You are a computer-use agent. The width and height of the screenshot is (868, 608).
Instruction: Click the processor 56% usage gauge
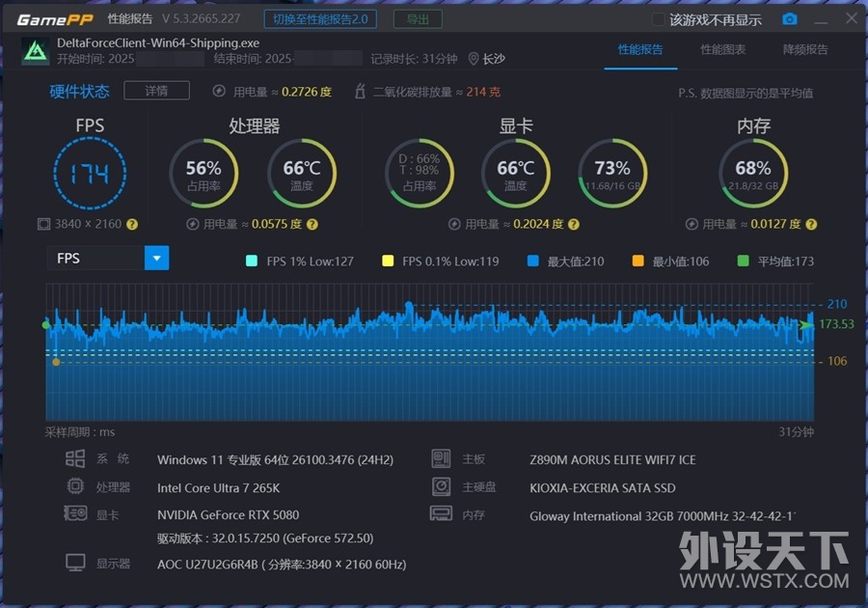203,174
